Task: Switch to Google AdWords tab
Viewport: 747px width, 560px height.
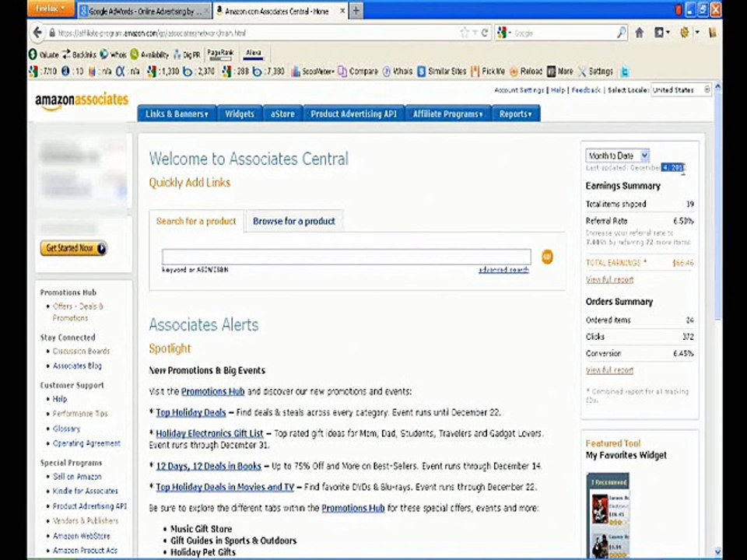Action: [143, 10]
